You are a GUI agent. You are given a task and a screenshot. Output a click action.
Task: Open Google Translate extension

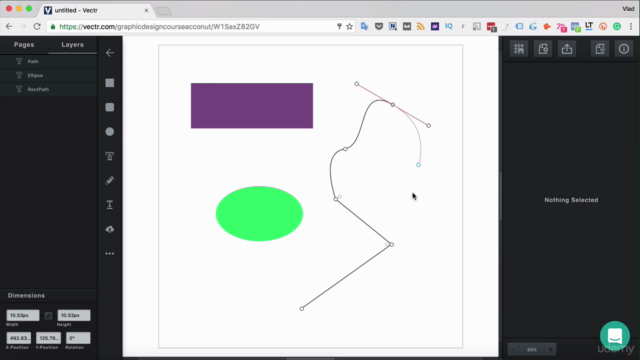tap(364, 27)
